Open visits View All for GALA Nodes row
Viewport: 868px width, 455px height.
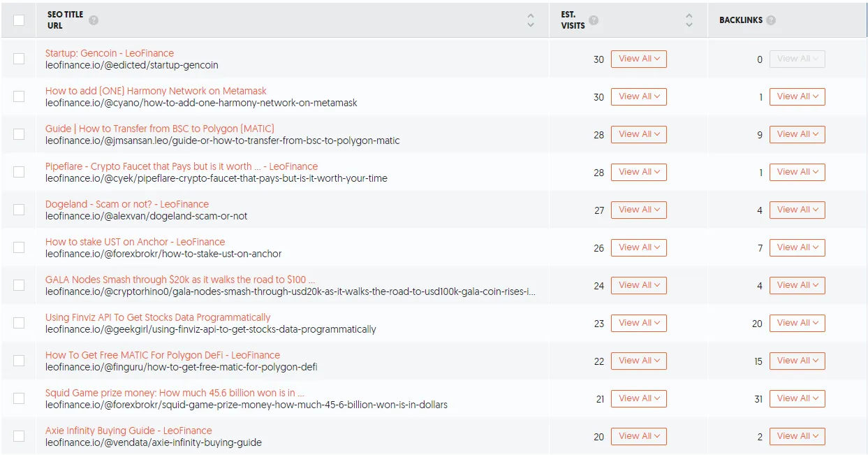point(639,285)
